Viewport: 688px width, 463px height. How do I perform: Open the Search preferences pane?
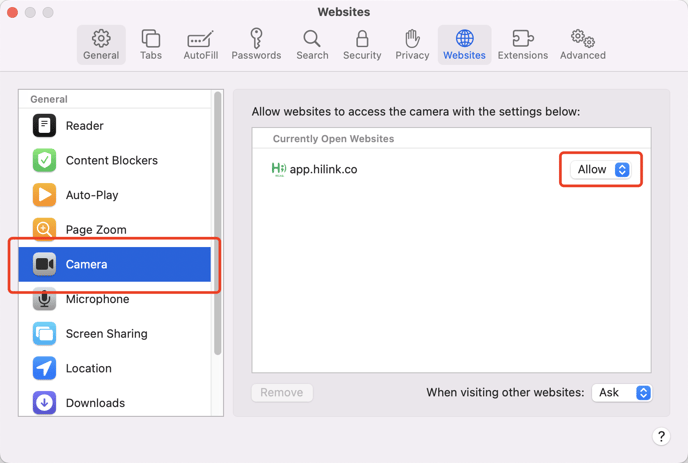tap(312, 45)
